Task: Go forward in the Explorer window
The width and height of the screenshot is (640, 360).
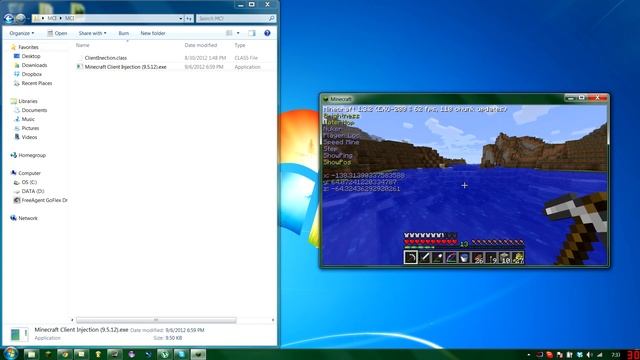Action: click(x=20, y=18)
